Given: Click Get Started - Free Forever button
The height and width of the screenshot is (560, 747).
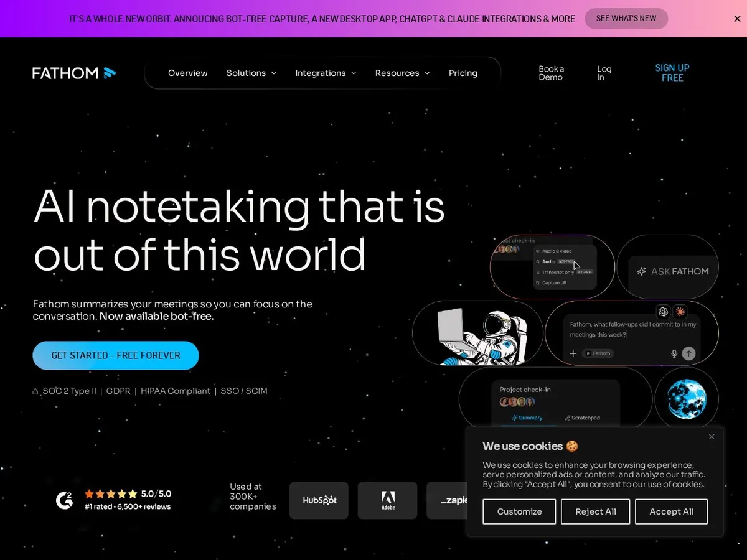Looking at the screenshot, I should click(x=116, y=355).
